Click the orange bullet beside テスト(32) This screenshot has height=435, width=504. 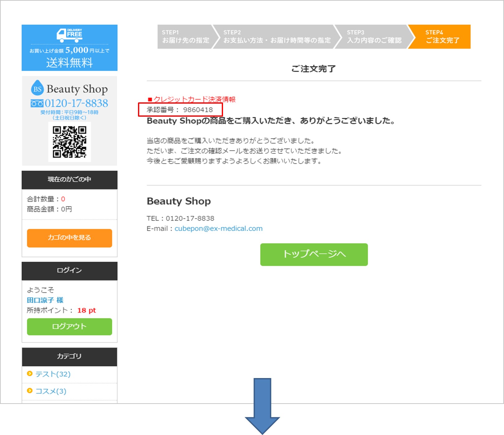(30, 373)
